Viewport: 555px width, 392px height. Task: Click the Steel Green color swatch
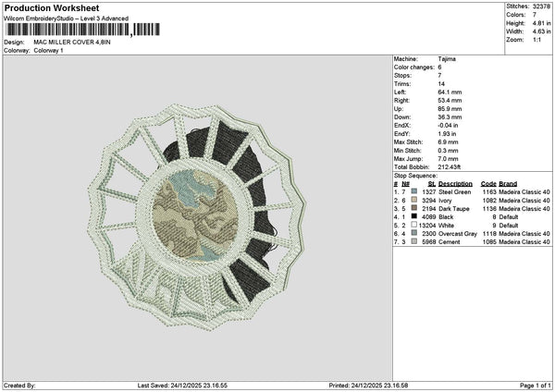[413, 191]
